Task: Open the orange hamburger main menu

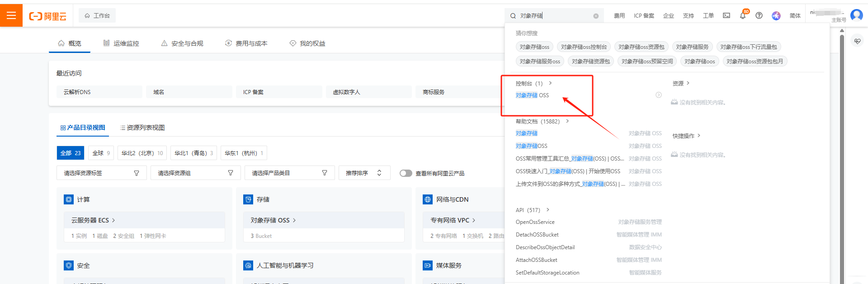Action: [11, 15]
